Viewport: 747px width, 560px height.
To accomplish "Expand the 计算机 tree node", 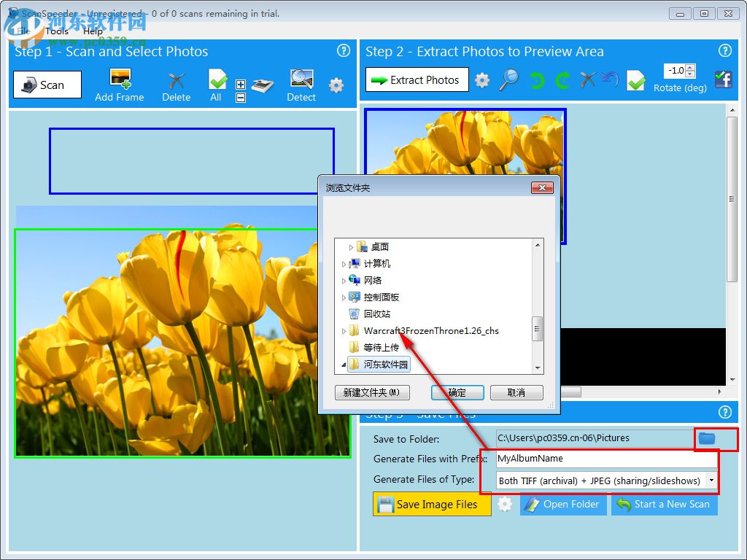I will tap(344, 264).
